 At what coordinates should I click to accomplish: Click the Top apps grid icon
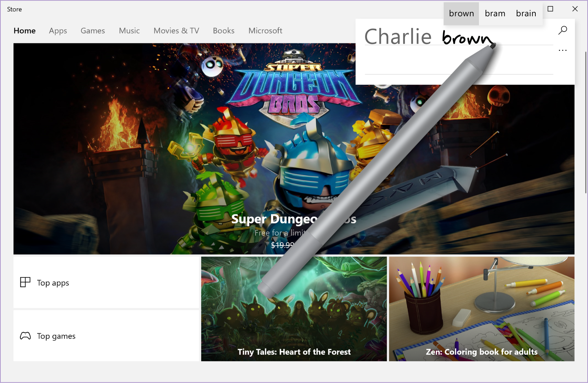click(25, 282)
